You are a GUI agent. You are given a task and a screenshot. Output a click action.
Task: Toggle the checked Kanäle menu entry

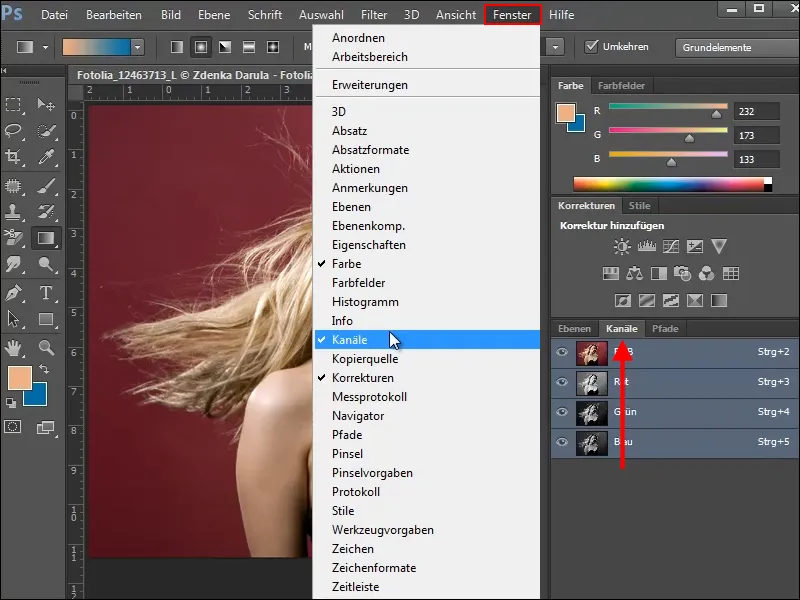click(427, 340)
